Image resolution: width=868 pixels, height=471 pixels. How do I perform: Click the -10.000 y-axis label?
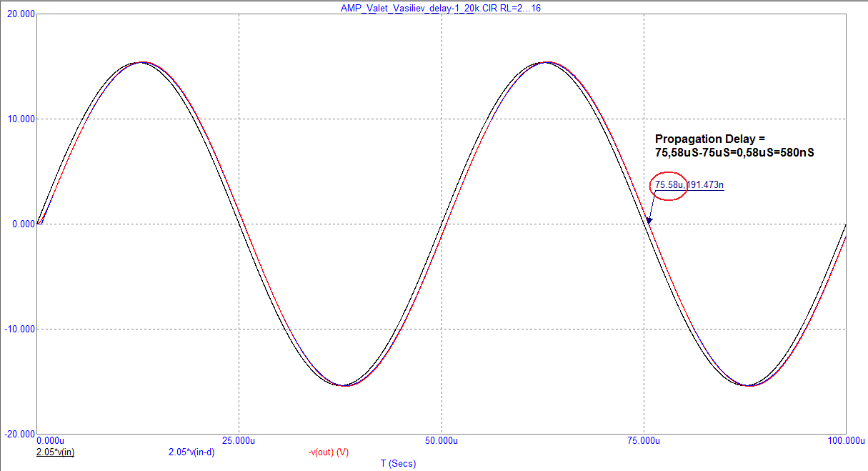point(19,329)
